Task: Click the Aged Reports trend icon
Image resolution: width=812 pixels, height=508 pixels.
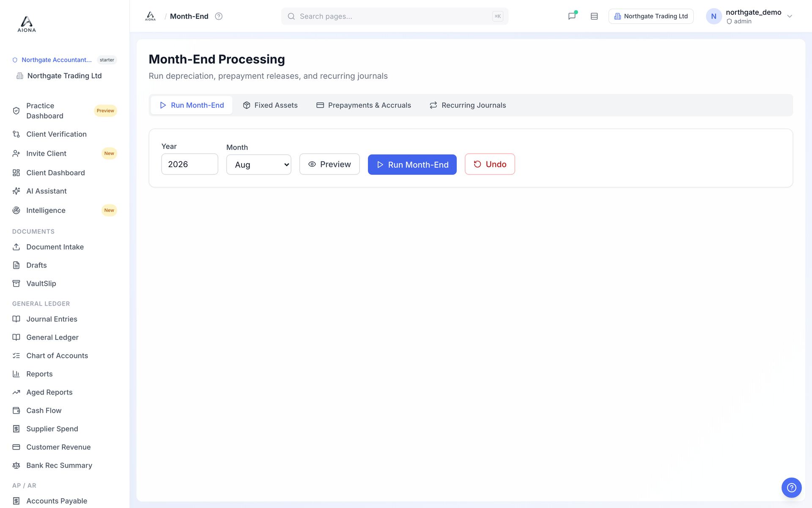Action: 16,392
